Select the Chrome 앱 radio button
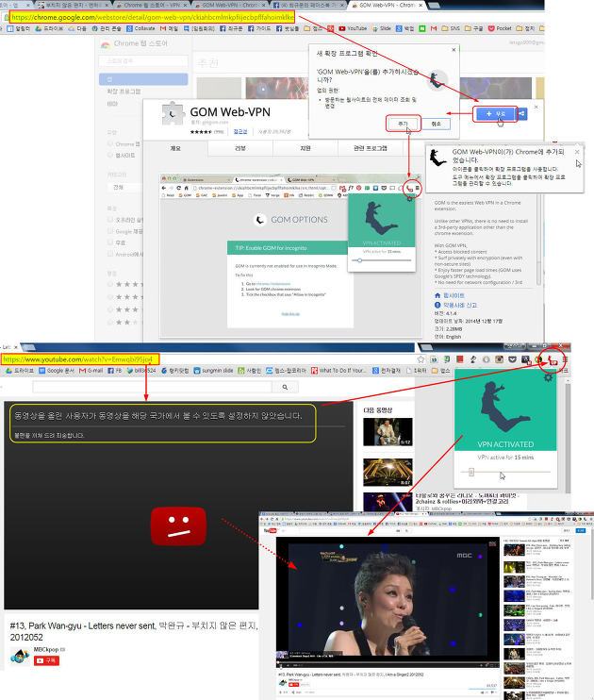This screenshot has height=700, width=594. click(109, 143)
